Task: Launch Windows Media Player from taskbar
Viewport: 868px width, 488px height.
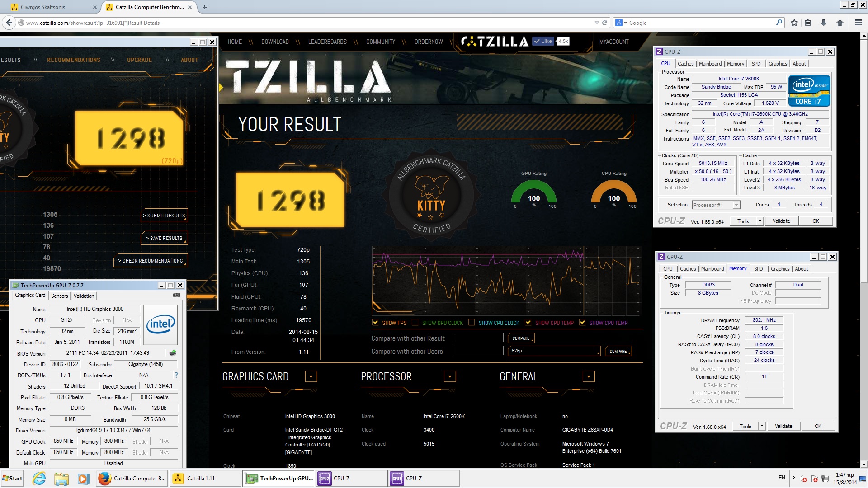Action: (x=83, y=478)
